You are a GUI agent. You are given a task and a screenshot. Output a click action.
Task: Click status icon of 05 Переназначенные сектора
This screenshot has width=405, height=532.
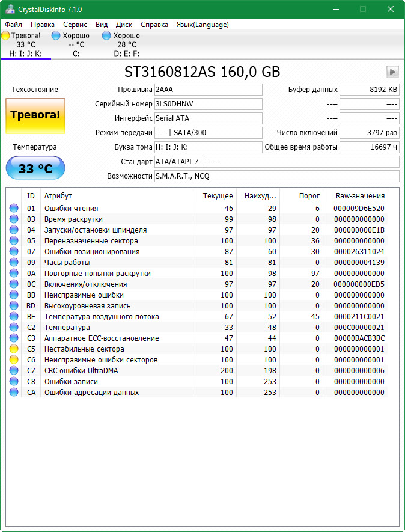(14, 241)
